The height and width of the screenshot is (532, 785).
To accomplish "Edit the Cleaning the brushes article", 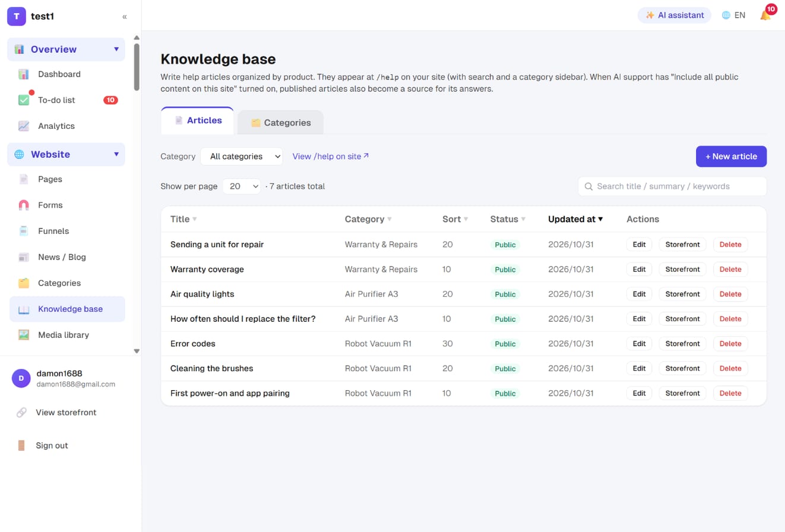I will tap(639, 369).
